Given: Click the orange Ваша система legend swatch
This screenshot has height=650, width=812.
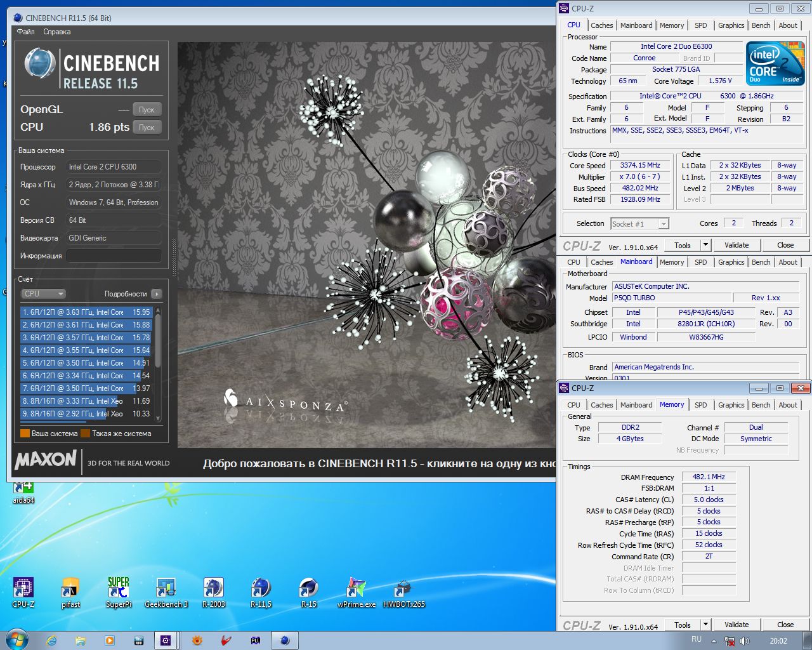Looking at the screenshot, I should click(25, 434).
